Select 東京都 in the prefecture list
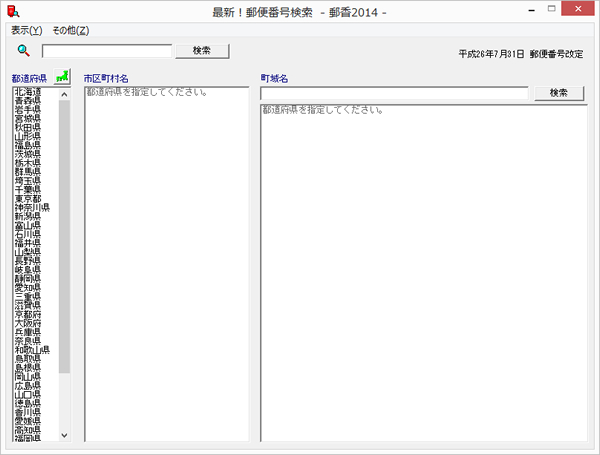 click(28, 198)
